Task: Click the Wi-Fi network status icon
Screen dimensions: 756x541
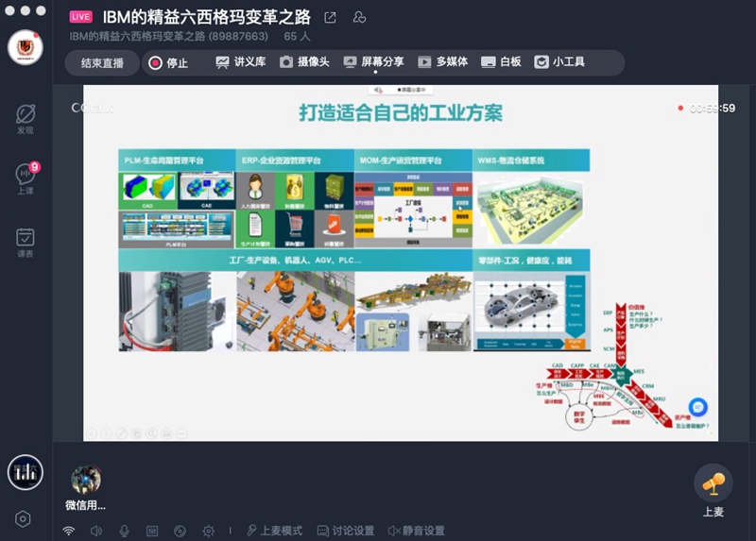Action: pos(69,531)
